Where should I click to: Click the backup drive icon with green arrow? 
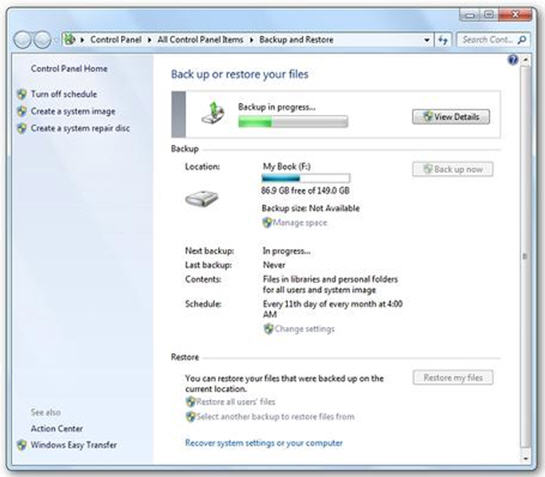[x=213, y=113]
